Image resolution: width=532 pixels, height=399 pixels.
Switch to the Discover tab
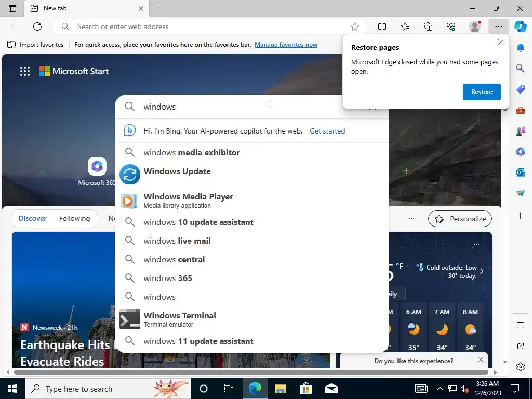point(32,218)
